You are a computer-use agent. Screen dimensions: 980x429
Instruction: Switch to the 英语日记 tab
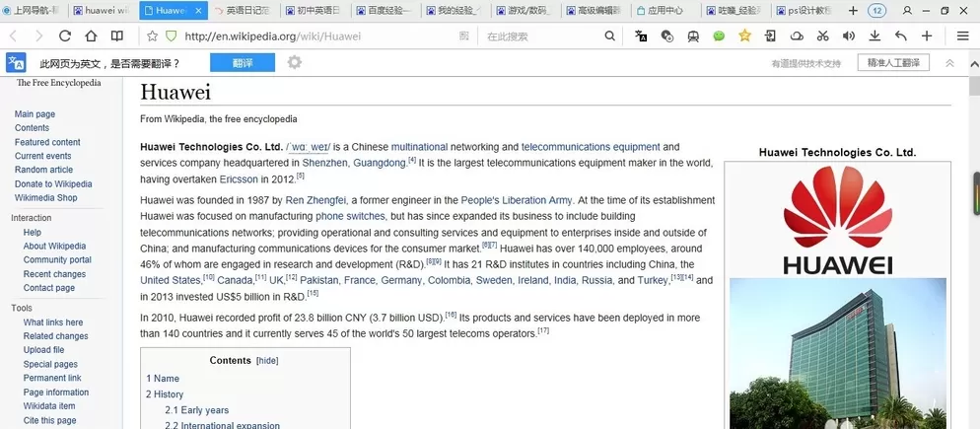243,11
